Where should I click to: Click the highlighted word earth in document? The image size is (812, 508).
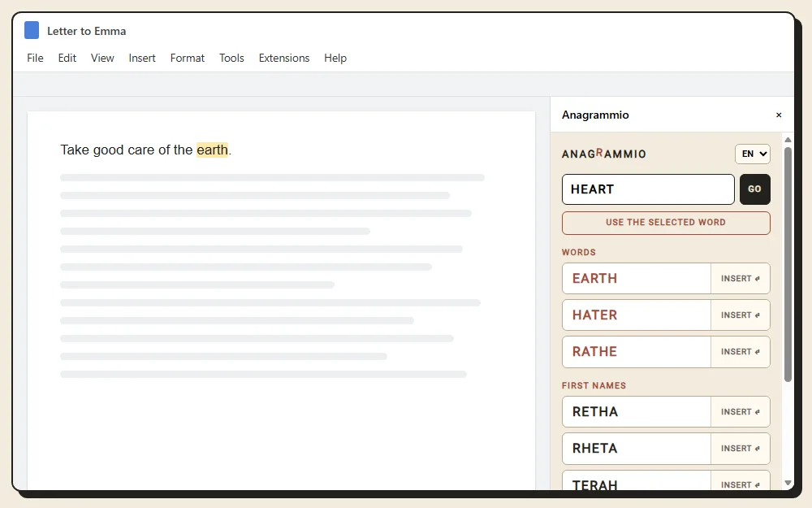(212, 150)
